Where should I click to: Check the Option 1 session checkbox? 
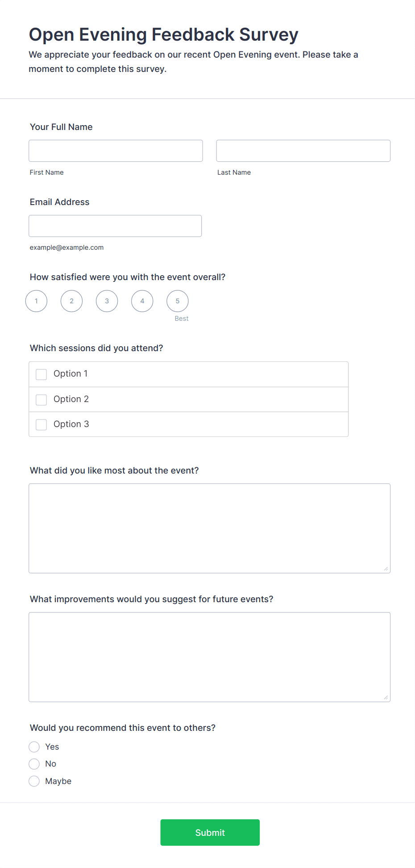click(41, 374)
